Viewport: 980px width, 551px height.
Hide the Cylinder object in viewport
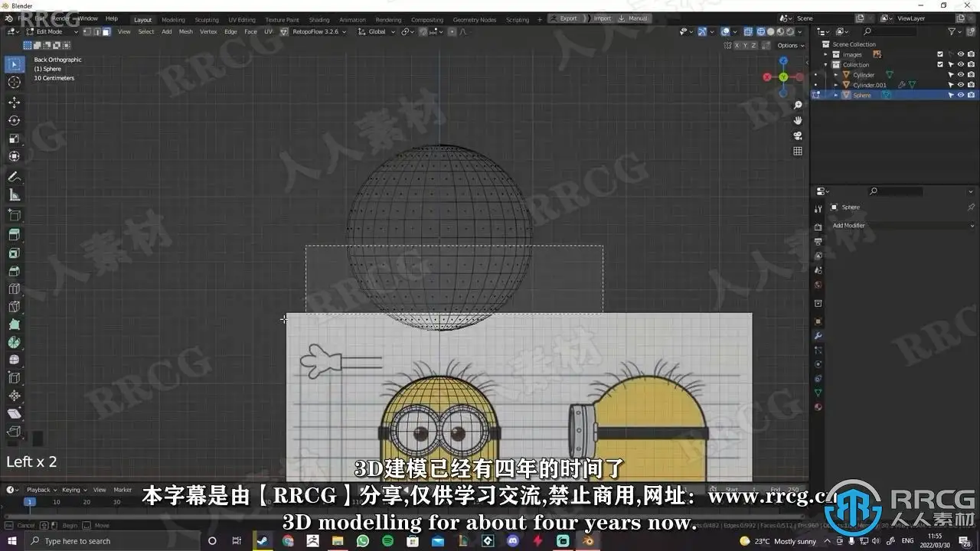(x=961, y=75)
